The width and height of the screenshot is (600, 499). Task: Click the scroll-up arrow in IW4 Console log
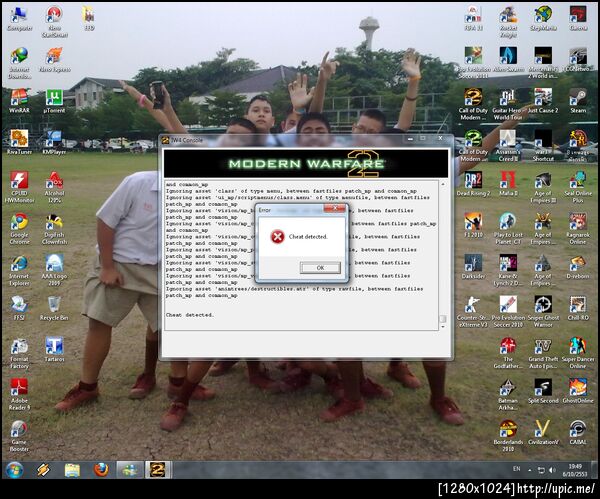(x=443, y=184)
